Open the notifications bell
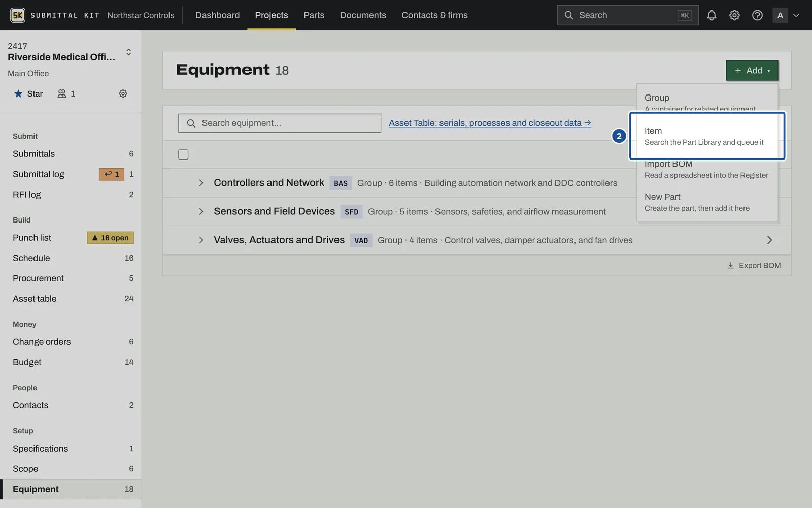812x508 pixels. [712, 15]
